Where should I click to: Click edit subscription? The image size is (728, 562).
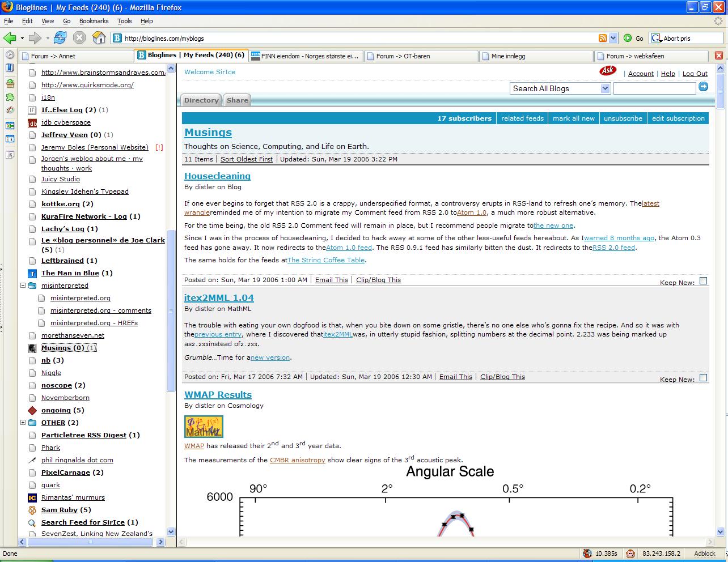[x=678, y=118]
